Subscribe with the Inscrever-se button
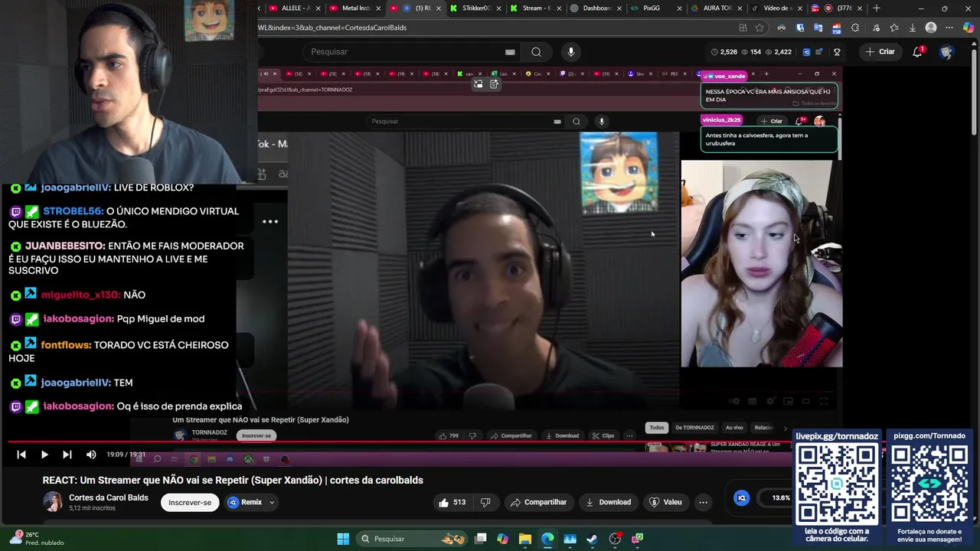The image size is (980, 551). [x=190, y=502]
